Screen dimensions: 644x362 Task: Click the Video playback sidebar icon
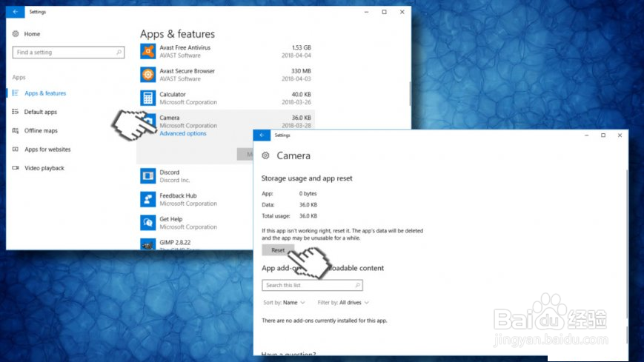click(x=16, y=168)
